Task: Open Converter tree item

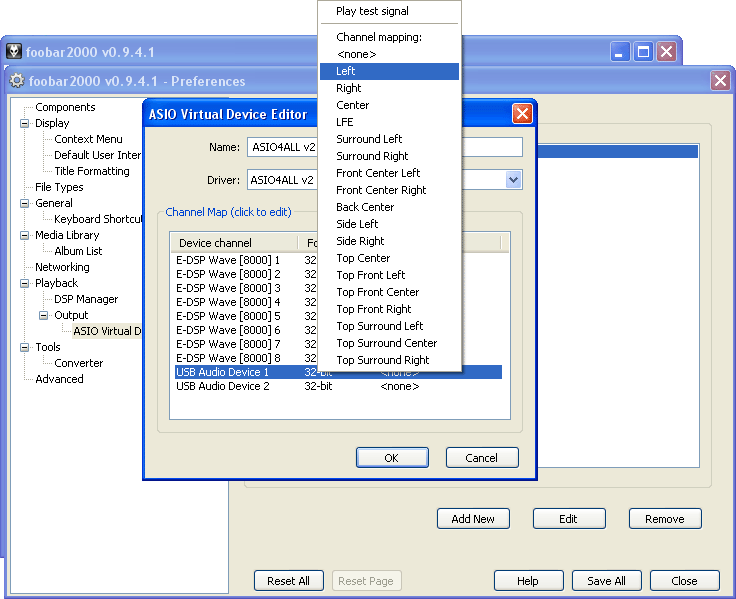Action: click(79, 363)
